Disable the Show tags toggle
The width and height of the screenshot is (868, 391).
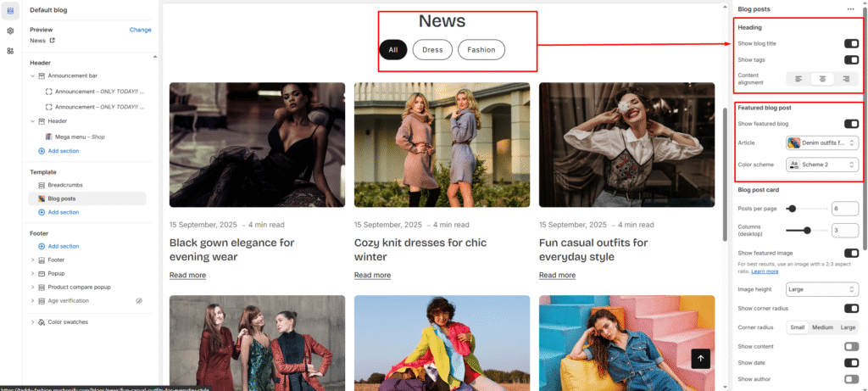coord(851,60)
